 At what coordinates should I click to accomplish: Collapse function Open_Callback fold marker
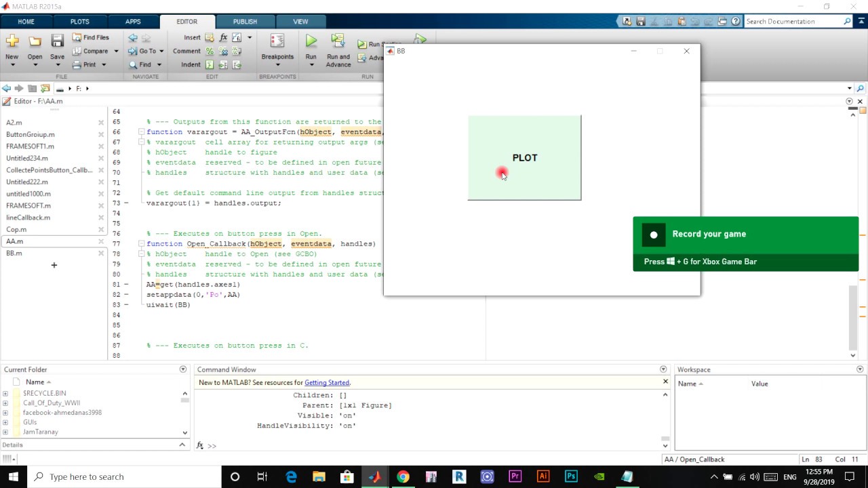141,244
